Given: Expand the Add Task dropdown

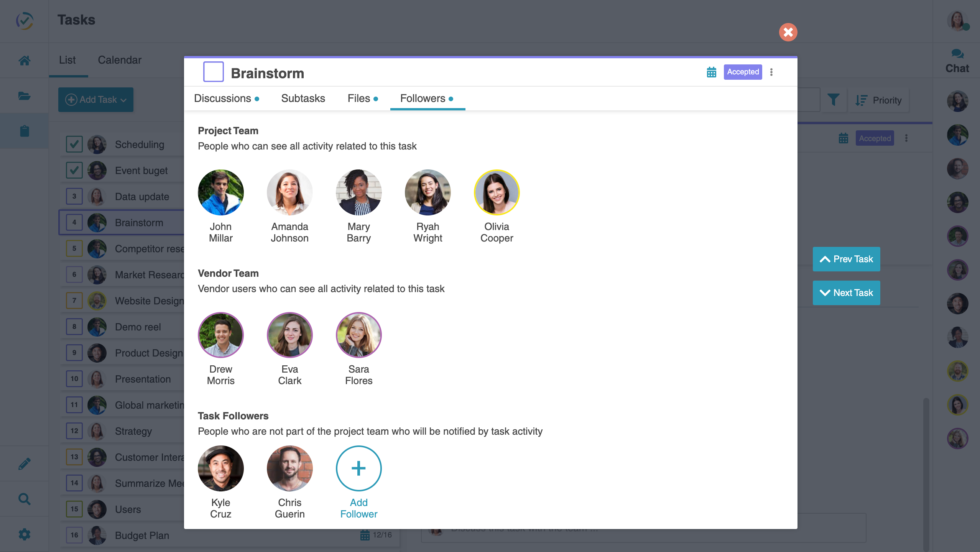Looking at the screenshot, I should (x=96, y=100).
